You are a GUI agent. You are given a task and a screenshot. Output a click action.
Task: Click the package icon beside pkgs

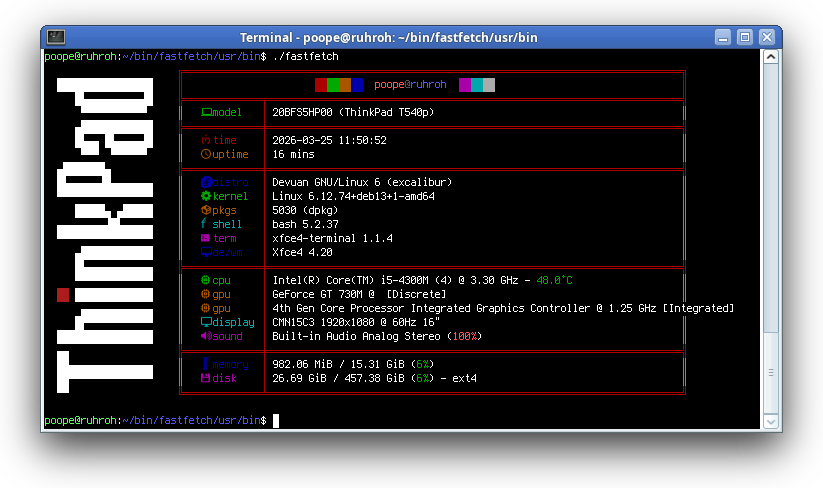(x=206, y=210)
